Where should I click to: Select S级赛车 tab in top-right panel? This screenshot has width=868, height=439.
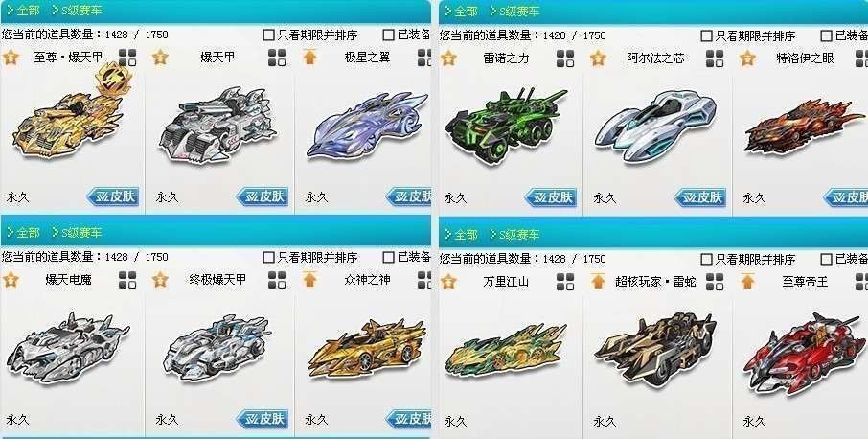(513, 12)
